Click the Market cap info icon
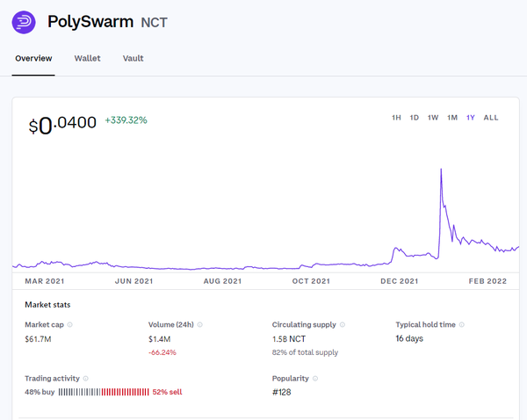 tap(70, 325)
